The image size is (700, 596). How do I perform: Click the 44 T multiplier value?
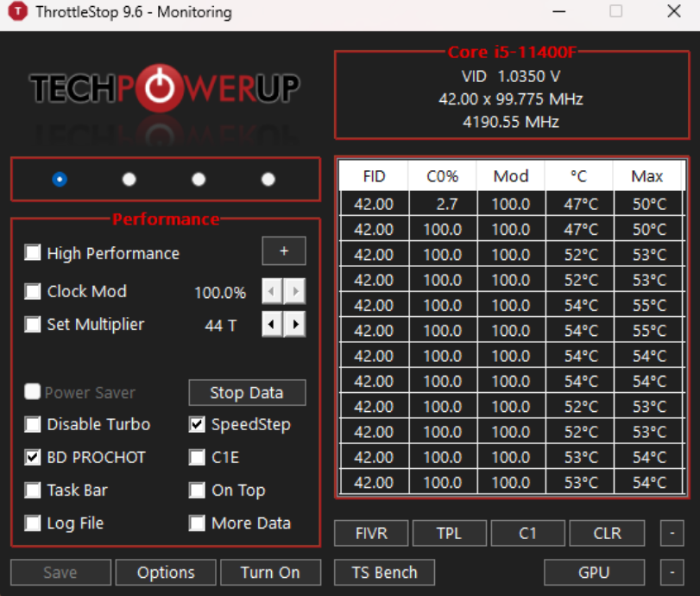point(221,326)
